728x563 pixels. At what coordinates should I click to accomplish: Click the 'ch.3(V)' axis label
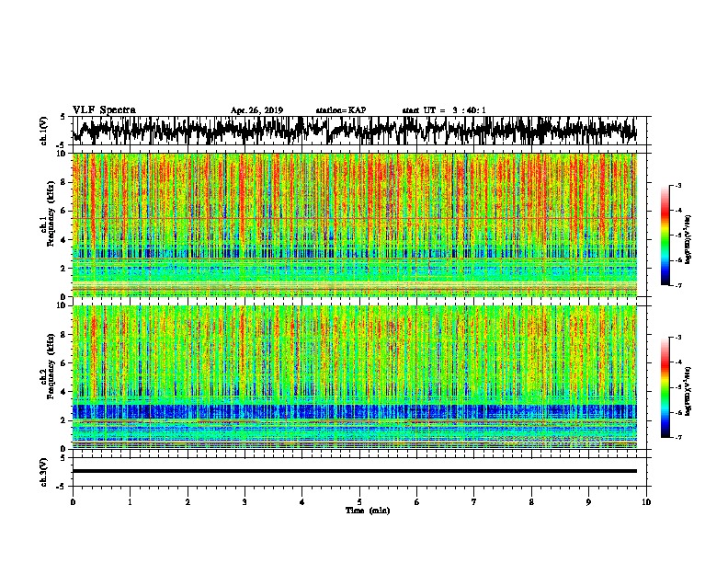point(44,473)
